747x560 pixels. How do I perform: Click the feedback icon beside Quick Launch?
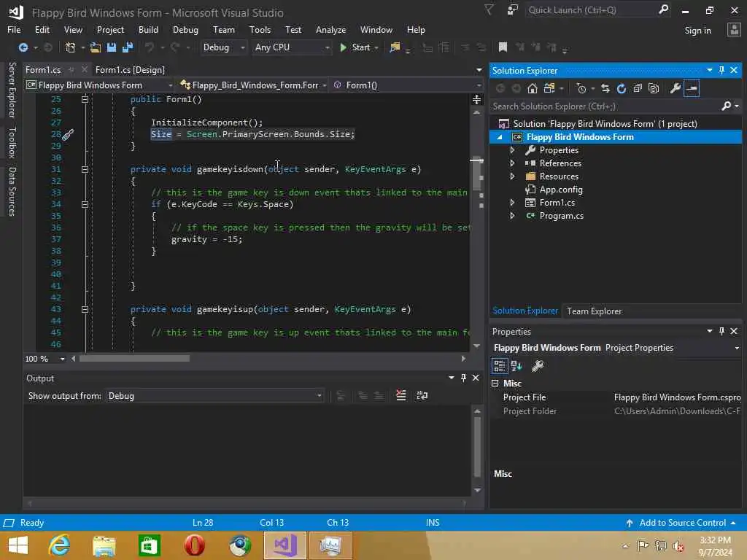coord(513,10)
